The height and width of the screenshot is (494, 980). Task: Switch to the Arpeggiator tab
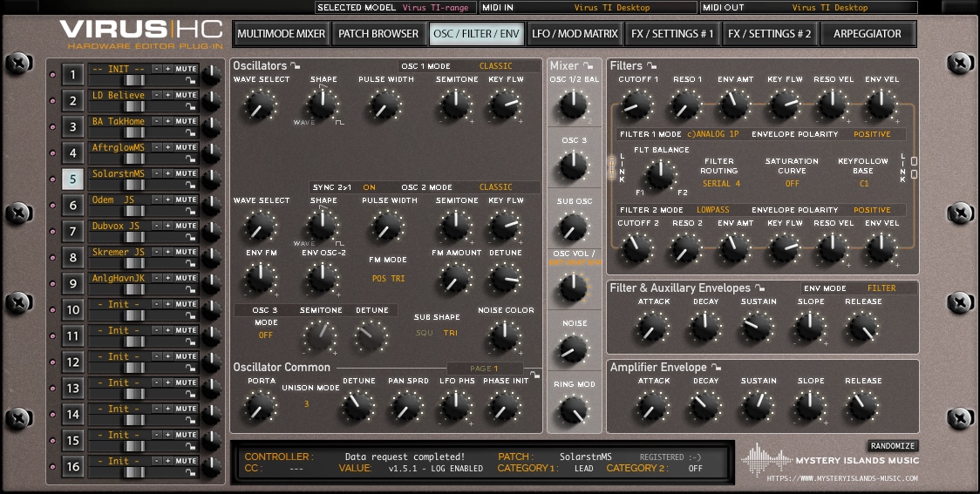coord(868,34)
